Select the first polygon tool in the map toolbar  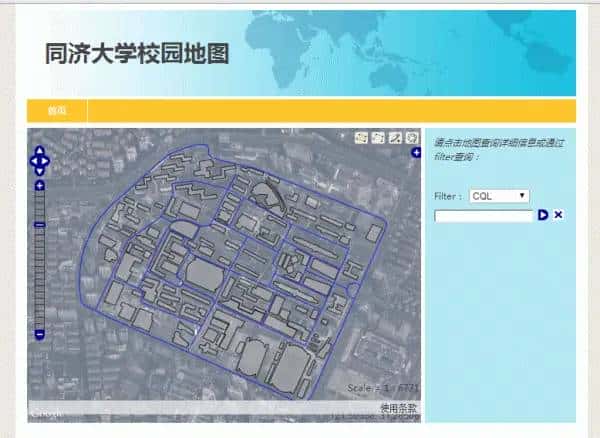(x=361, y=138)
